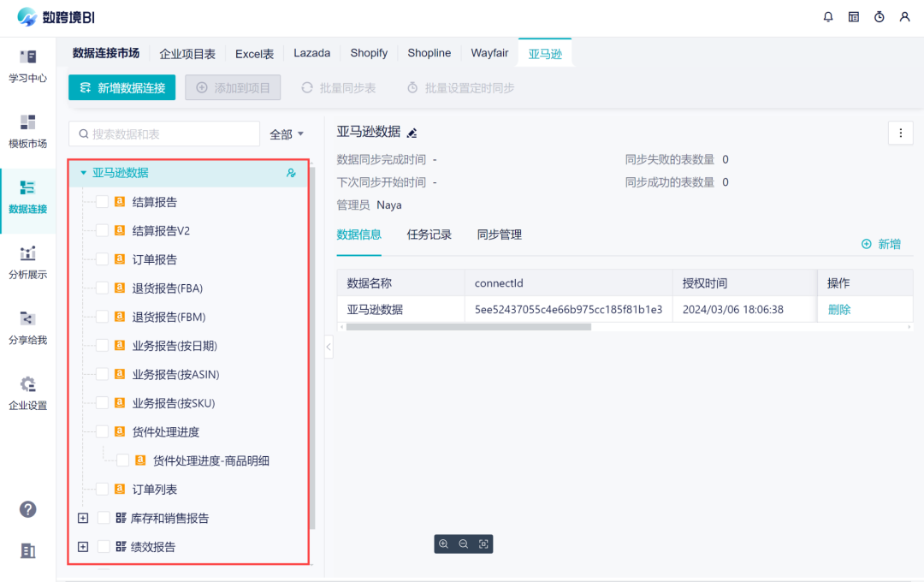This screenshot has width=924, height=582.
Task: Check the 结算报告V2 checkbox
Action: click(x=102, y=230)
